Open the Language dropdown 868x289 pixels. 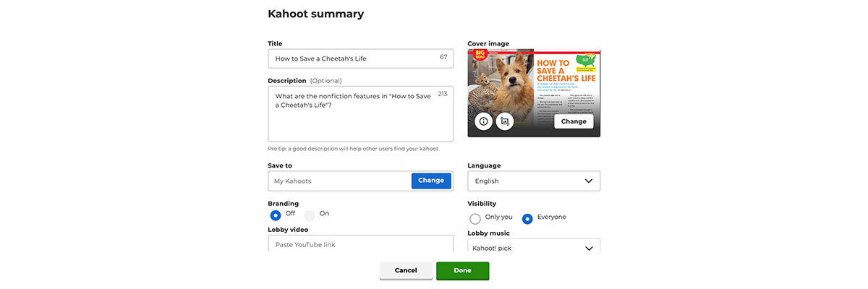coord(534,181)
